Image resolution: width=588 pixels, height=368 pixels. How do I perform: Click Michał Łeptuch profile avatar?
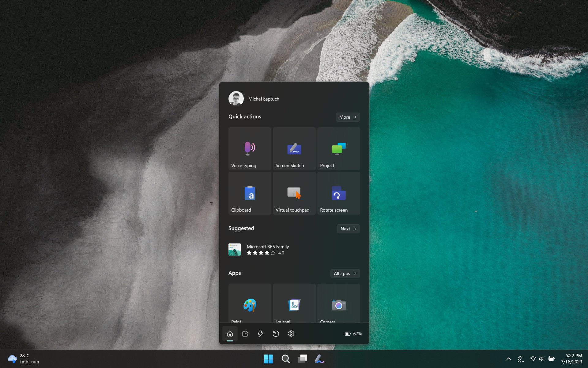click(x=236, y=99)
